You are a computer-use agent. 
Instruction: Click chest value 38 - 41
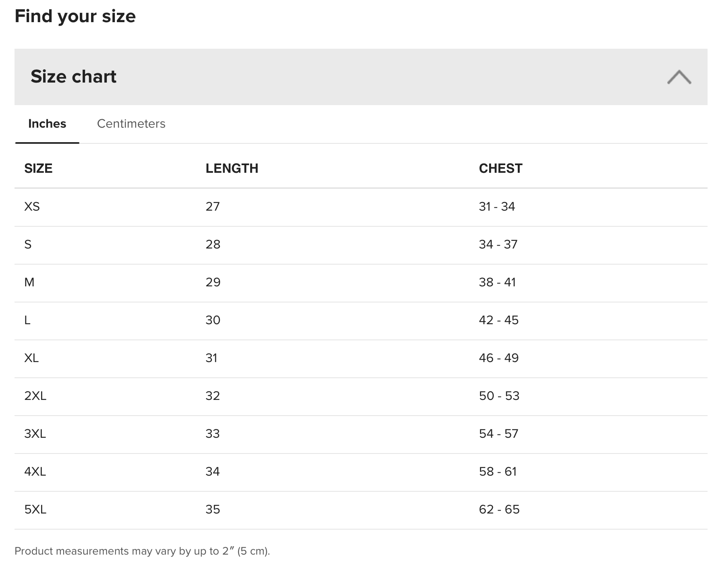497,282
